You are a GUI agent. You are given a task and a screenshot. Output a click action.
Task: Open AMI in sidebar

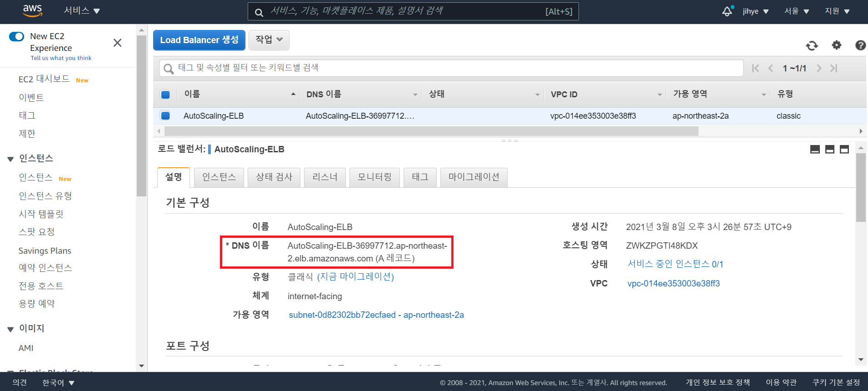26,348
